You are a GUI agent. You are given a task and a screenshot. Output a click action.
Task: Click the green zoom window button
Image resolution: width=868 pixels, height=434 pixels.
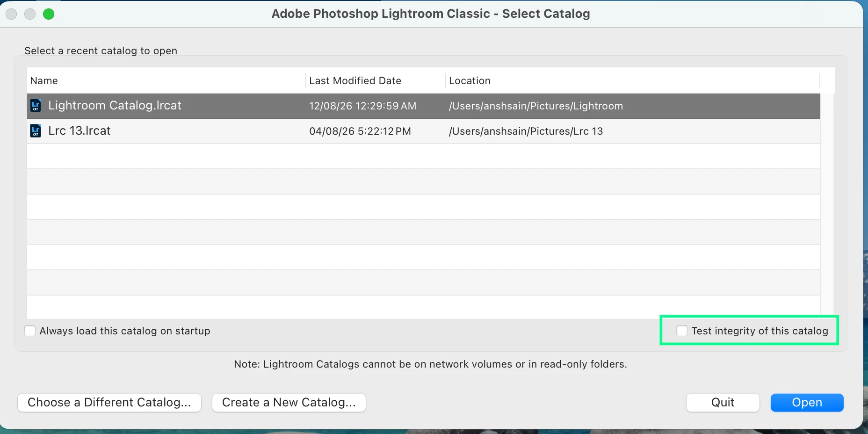(49, 14)
